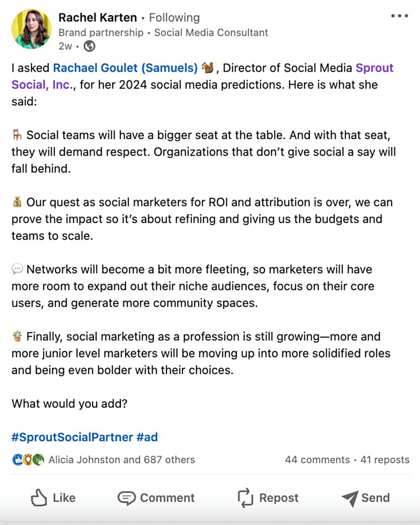Click the Social Media Consultant headline text
Image resolution: width=420 pixels, height=525 pixels.
(x=211, y=33)
